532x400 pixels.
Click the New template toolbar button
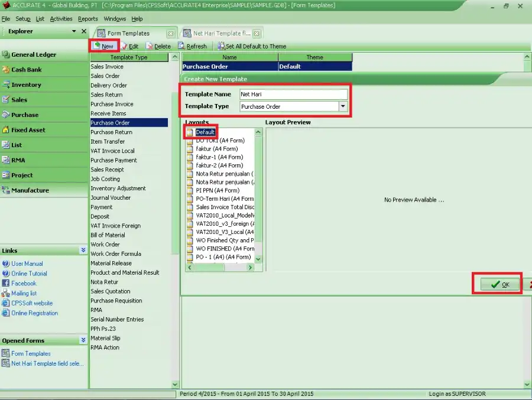[104, 46]
